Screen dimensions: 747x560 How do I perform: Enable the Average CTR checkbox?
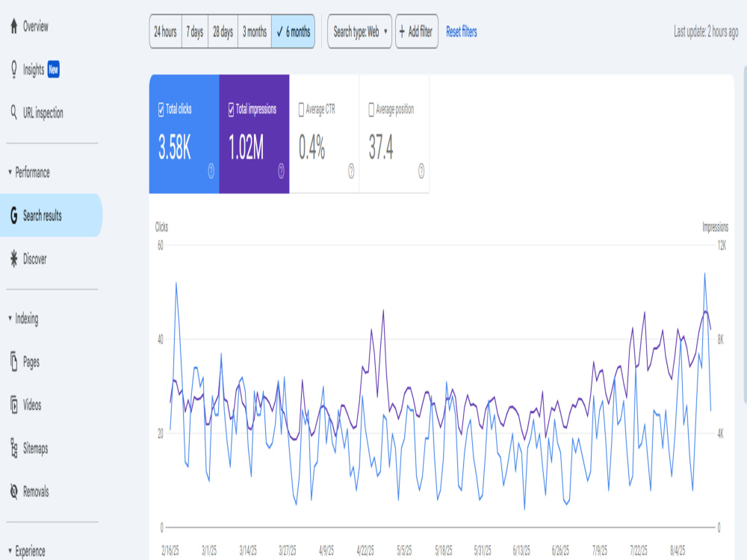(301, 110)
